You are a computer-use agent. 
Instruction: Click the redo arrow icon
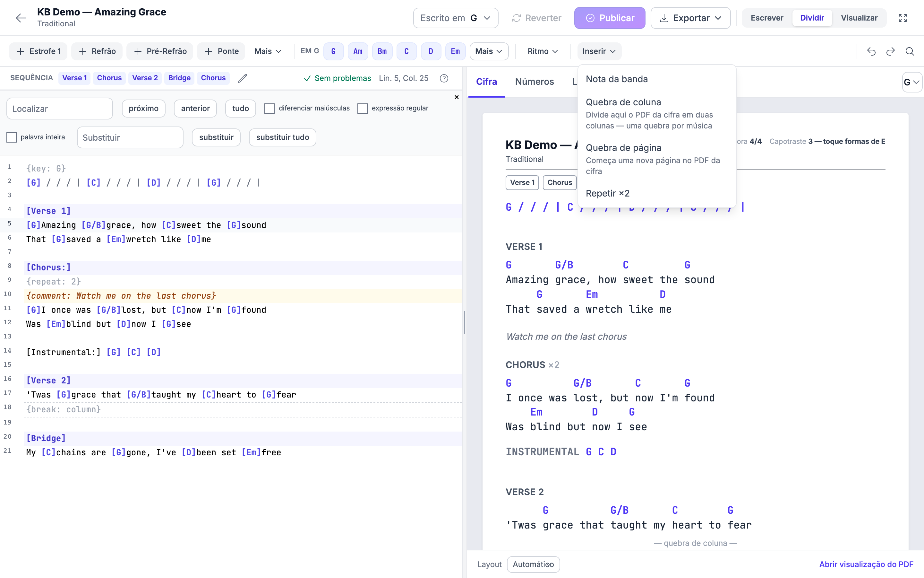click(x=890, y=51)
